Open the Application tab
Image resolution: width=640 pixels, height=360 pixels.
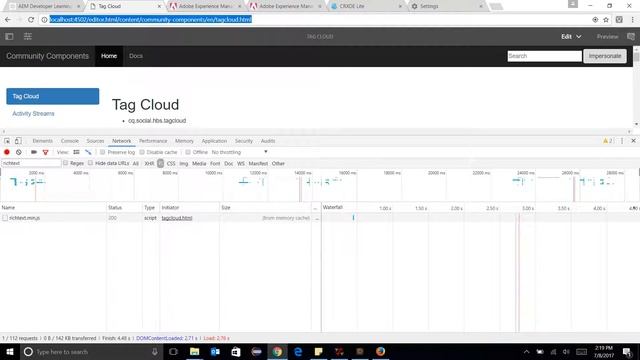pos(214,141)
